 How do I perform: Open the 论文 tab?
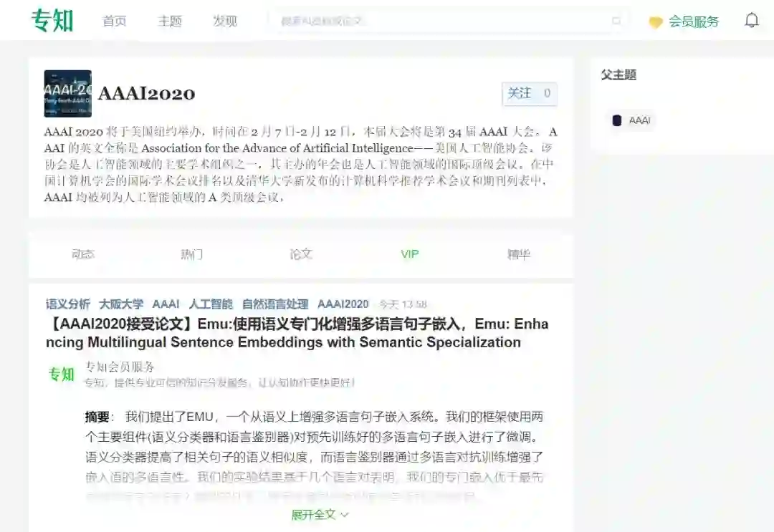pos(300,254)
